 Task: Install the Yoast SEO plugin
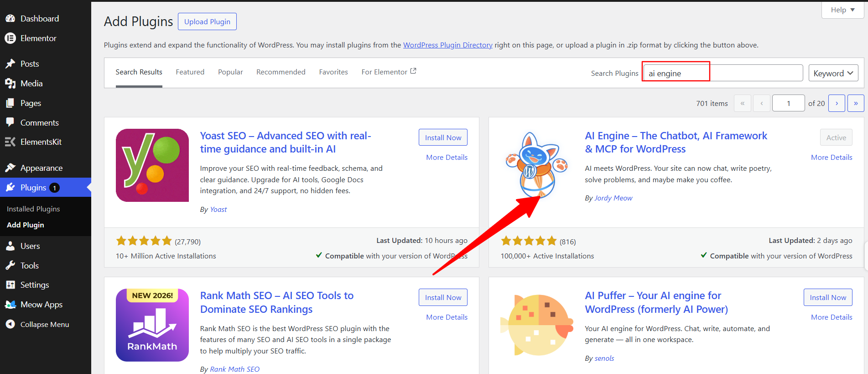443,137
